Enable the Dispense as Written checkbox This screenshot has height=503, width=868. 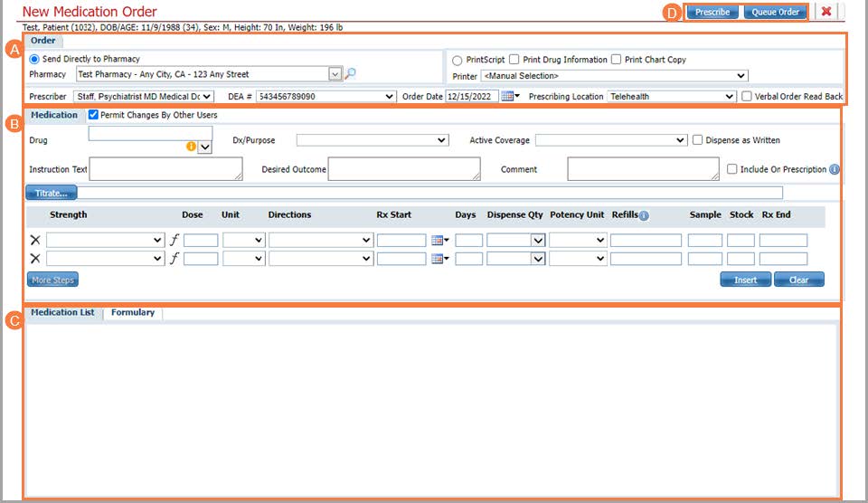(x=697, y=140)
